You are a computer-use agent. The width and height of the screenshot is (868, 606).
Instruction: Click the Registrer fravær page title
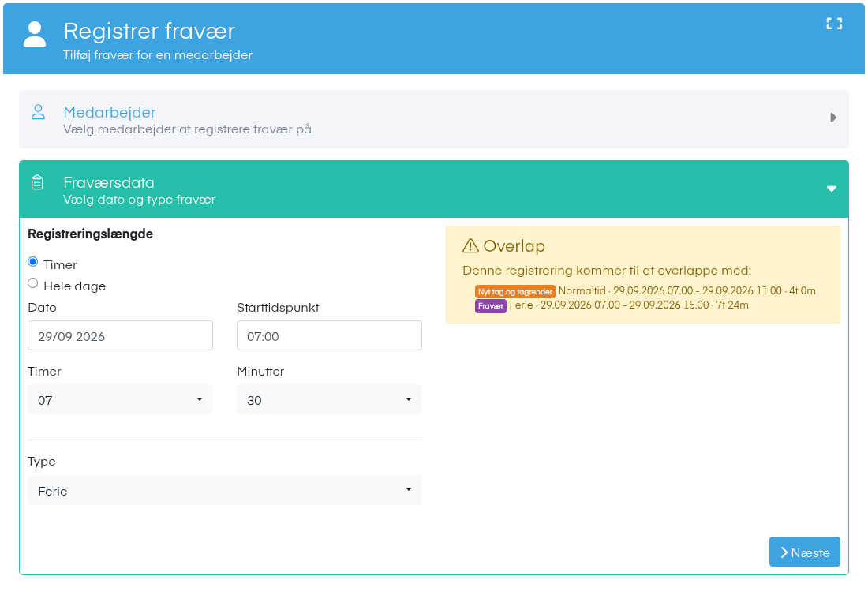pyautogui.click(x=149, y=32)
